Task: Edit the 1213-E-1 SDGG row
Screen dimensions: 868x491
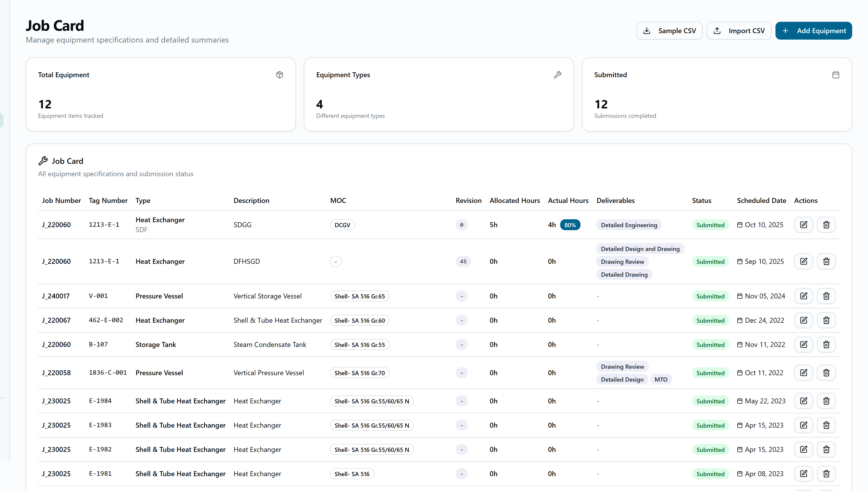Action: click(x=803, y=225)
